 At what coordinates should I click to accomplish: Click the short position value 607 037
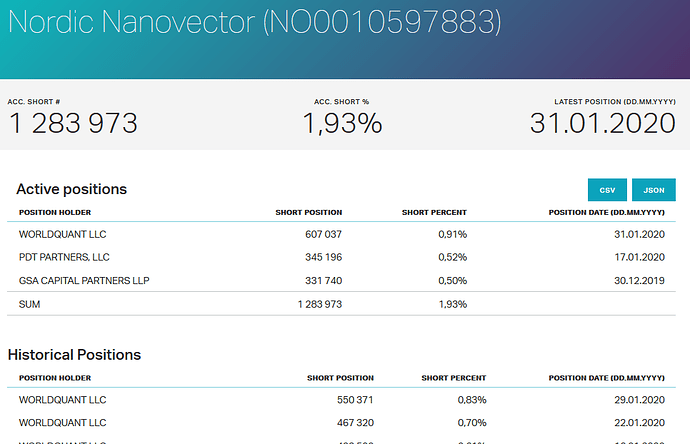point(323,235)
